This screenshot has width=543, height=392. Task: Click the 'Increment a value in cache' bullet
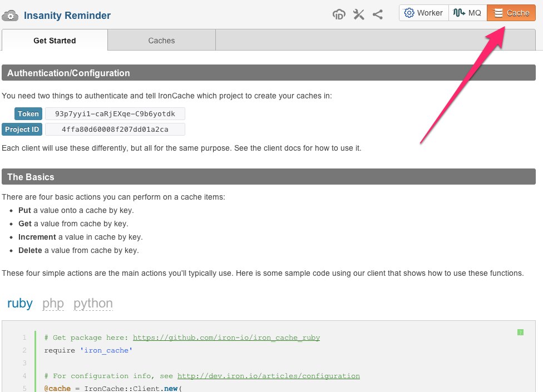pyautogui.click(x=80, y=237)
